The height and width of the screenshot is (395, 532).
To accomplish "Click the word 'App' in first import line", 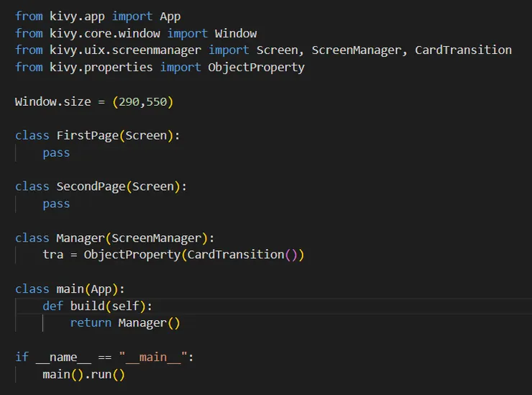I will (170, 17).
